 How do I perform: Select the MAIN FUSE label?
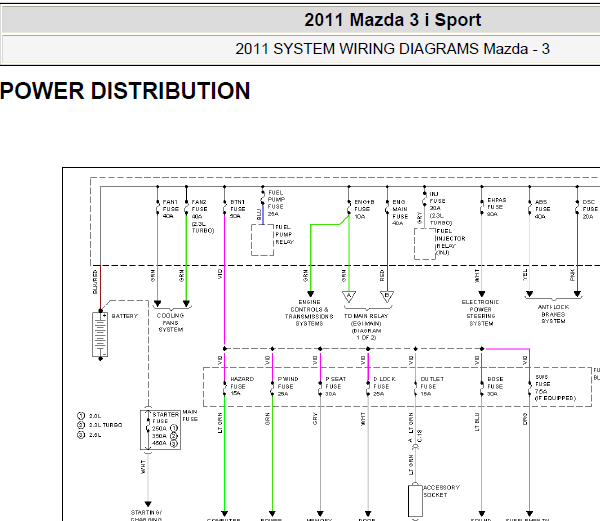tap(190, 415)
